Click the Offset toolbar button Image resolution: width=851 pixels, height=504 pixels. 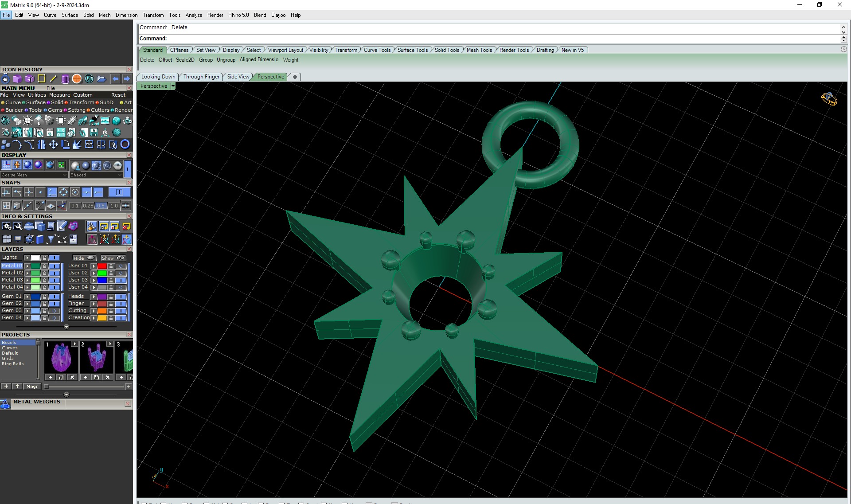point(165,60)
